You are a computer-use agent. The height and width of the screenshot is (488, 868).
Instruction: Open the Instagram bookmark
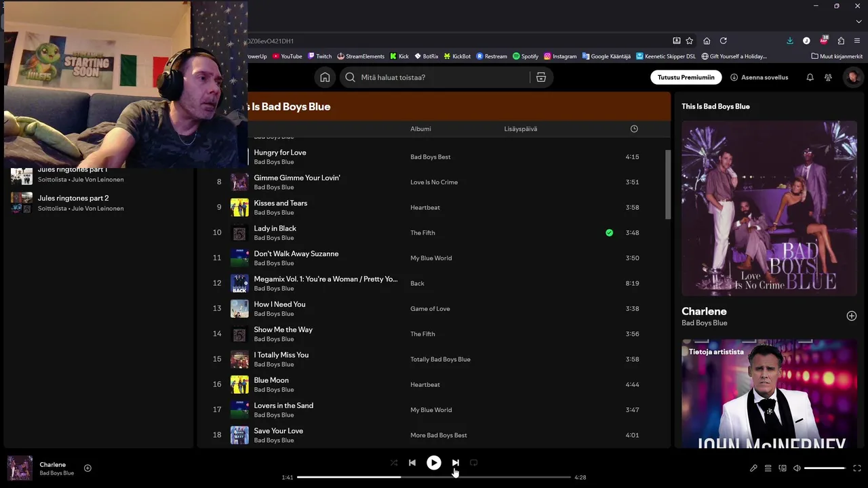click(x=560, y=56)
